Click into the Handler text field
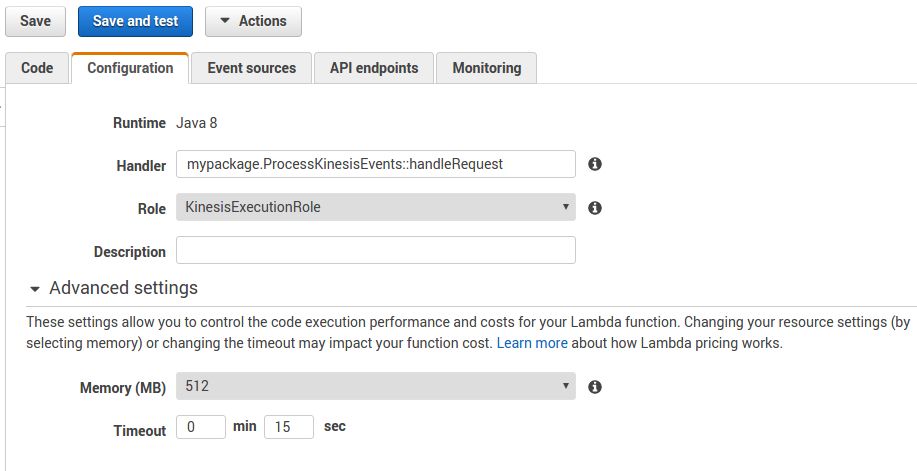This screenshot has width=917, height=471. [x=375, y=164]
